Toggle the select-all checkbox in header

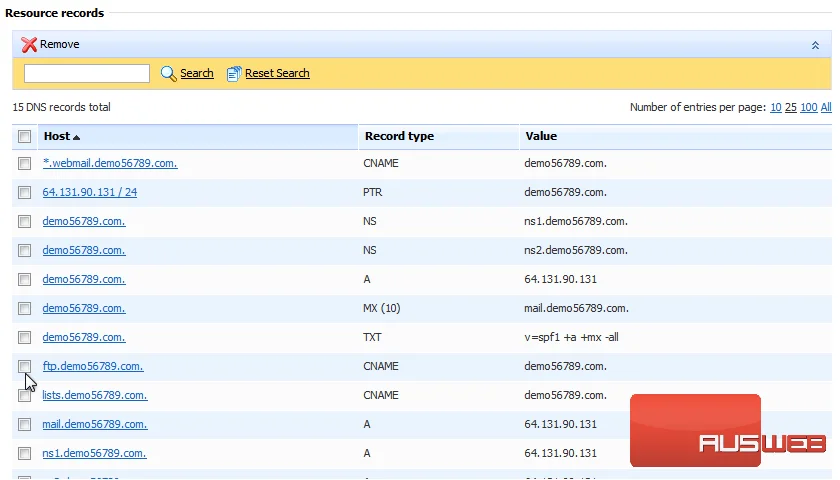[25, 137]
